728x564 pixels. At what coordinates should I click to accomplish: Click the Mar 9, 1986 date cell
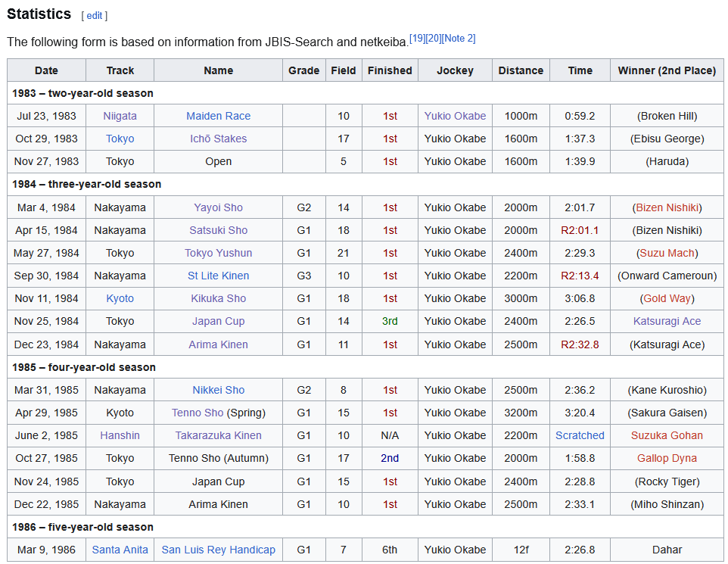[46, 550]
